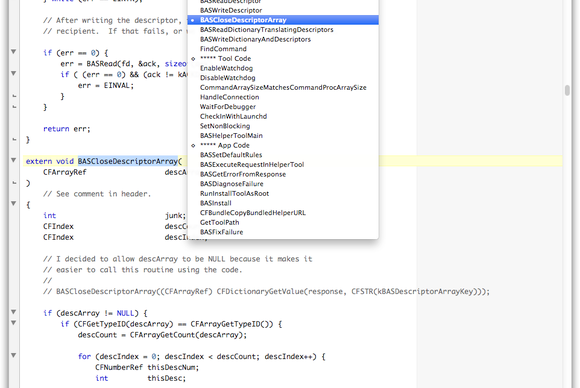Viewport: 580px width, 388px height.
Task: Fold the 'if ( (err == 0) && (ack' block
Action: coord(14,73)
